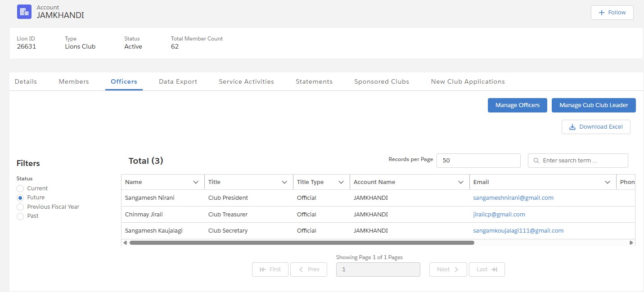Click the horizontal scrollbar thumb under the table
The width and height of the screenshot is (644, 292).
pos(302,243)
